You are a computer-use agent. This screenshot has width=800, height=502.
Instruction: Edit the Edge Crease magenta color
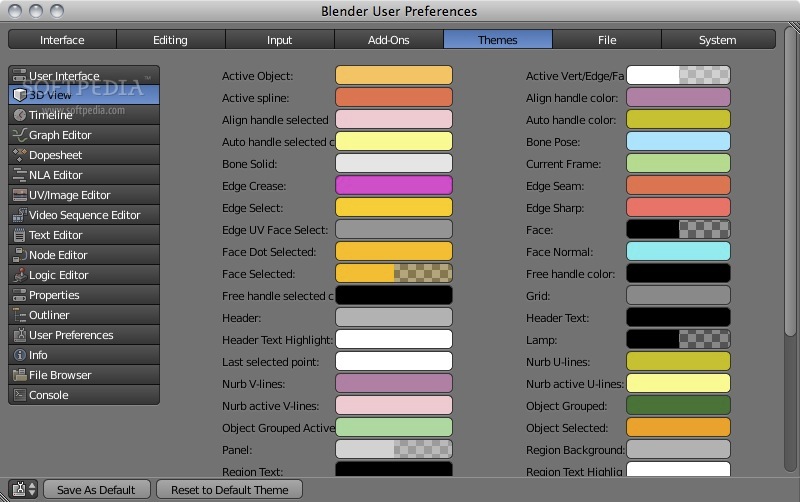point(394,186)
